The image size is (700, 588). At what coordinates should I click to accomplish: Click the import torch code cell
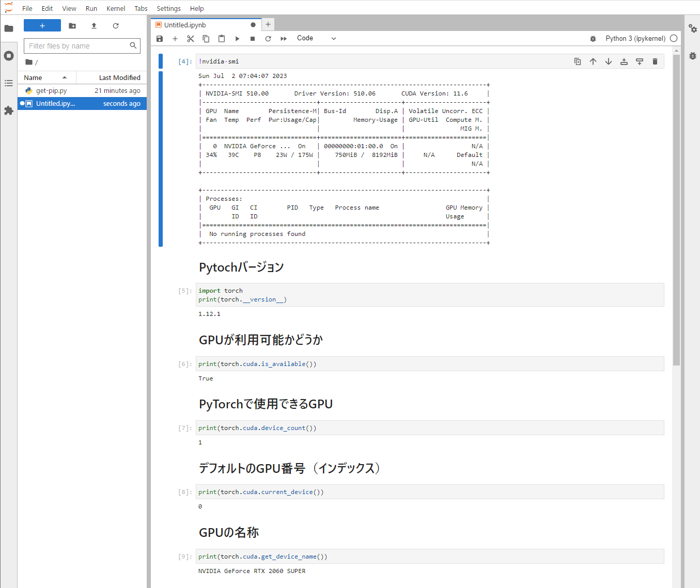(430, 295)
